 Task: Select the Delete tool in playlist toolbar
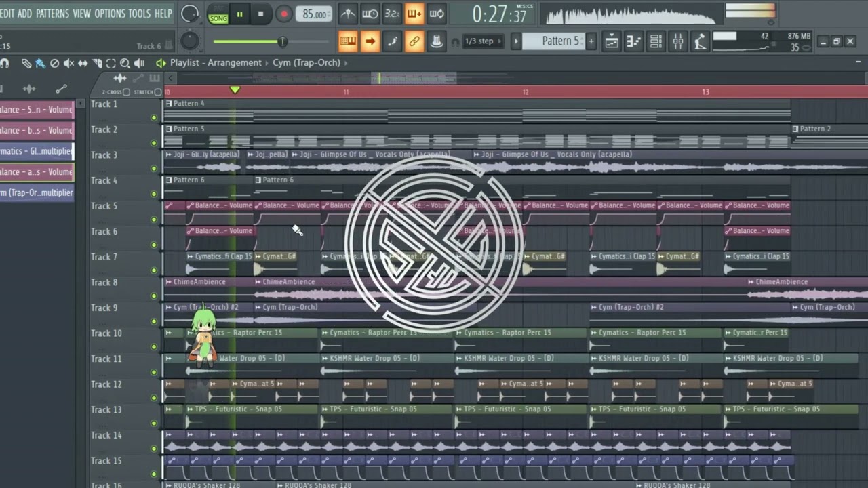coord(54,63)
